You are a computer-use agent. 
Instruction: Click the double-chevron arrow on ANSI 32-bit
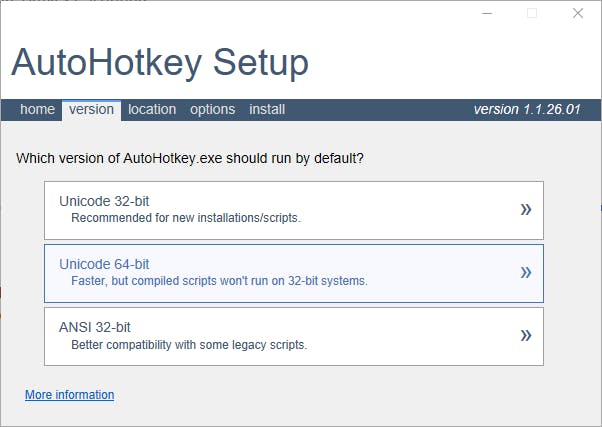526,336
